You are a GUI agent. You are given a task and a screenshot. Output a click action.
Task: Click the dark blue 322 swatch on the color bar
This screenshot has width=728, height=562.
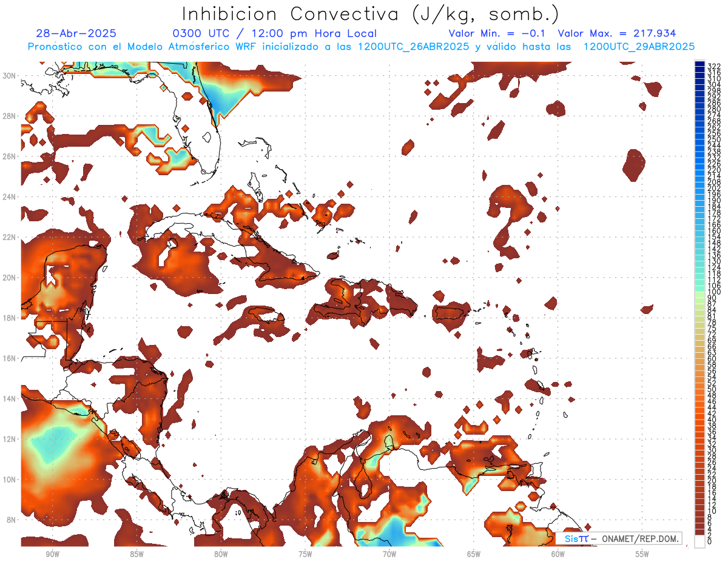[700, 64]
